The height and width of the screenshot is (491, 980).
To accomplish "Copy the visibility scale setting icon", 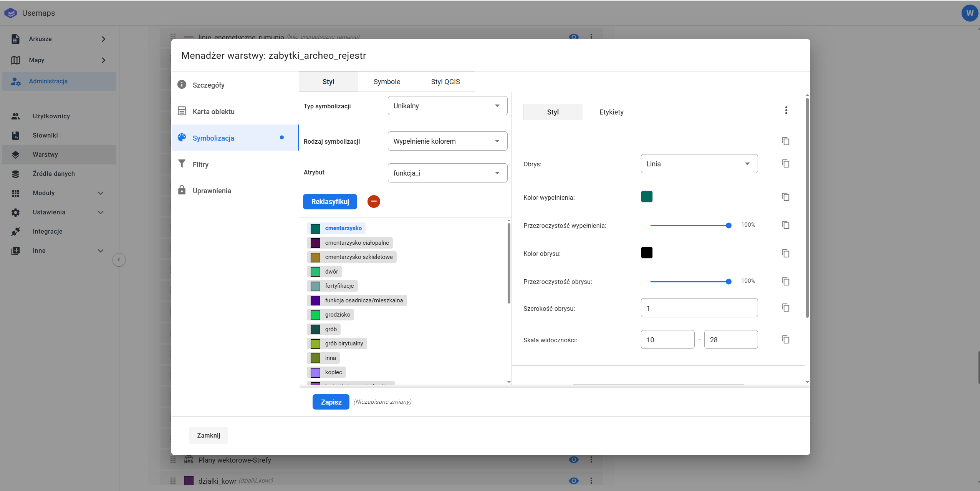I will (786, 340).
